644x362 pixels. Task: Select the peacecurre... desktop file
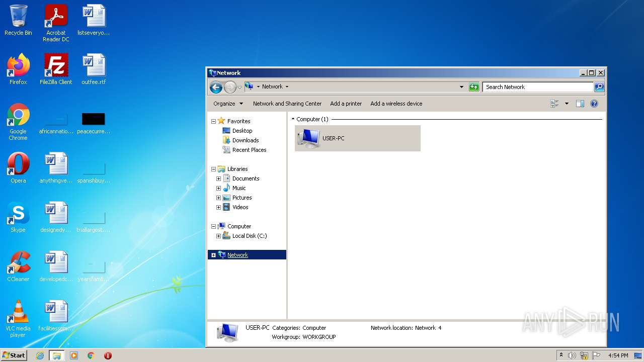94,123
